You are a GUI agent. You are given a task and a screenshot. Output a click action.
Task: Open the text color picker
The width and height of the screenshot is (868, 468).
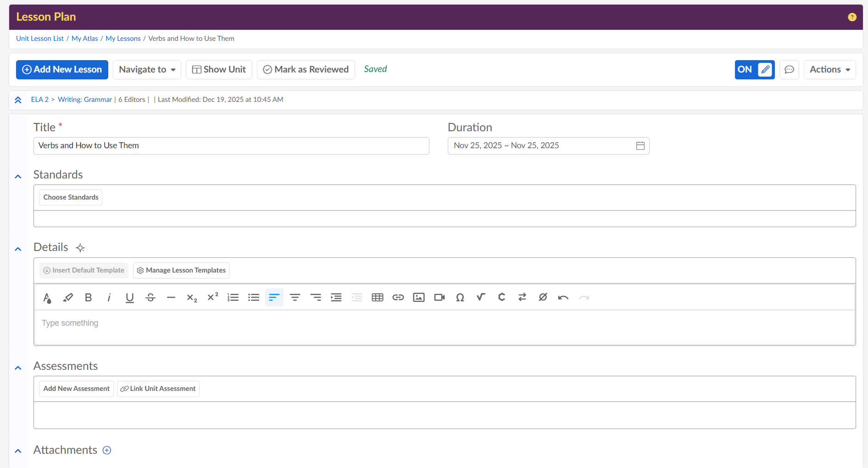click(47, 297)
